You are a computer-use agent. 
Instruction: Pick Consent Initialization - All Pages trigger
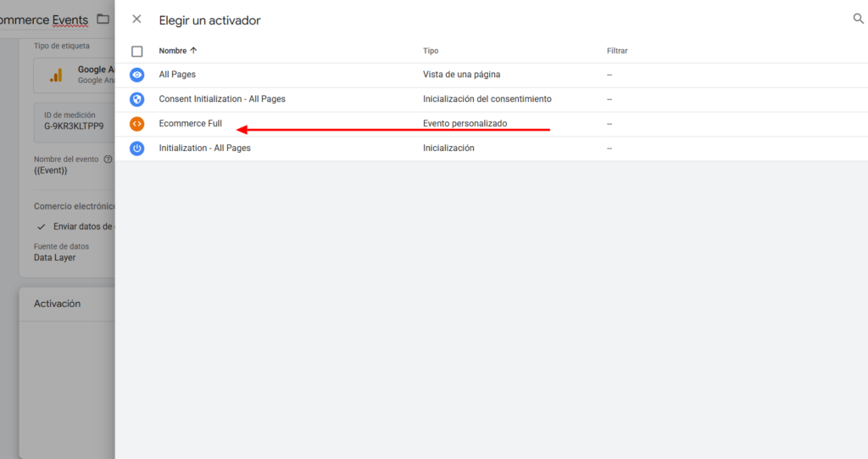[x=222, y=99]
